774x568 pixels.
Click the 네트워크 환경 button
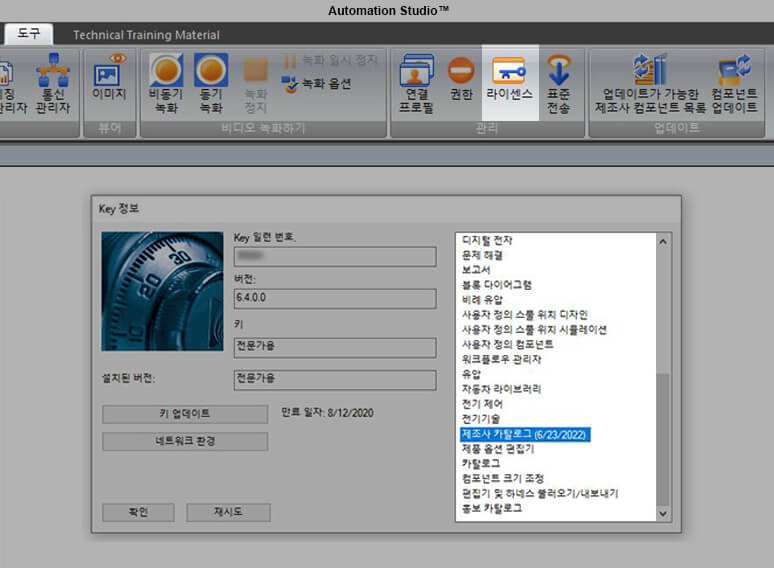pyautogui.click(x=185, y=441)
